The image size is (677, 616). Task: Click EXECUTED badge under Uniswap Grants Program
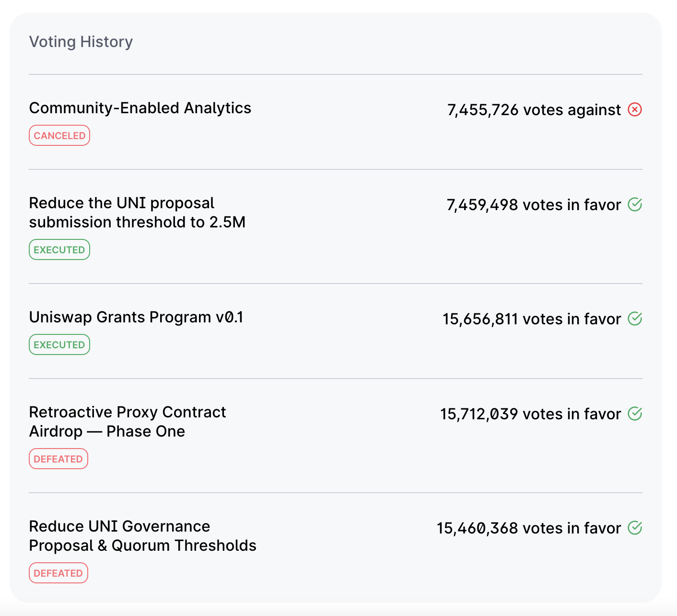[59, 344]
